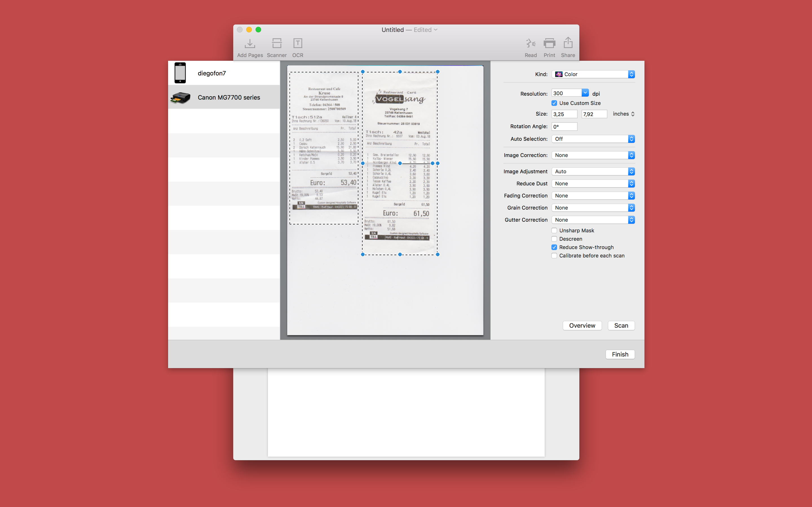Open the Scanner toolbar icon
This screenshot has width=812, height=507.
pyautogui.click(x=277, y=44)
